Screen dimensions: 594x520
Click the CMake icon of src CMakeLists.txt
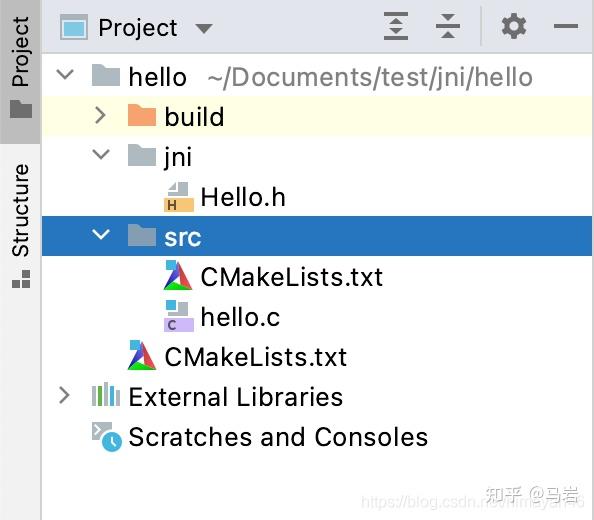pos(178,275)
